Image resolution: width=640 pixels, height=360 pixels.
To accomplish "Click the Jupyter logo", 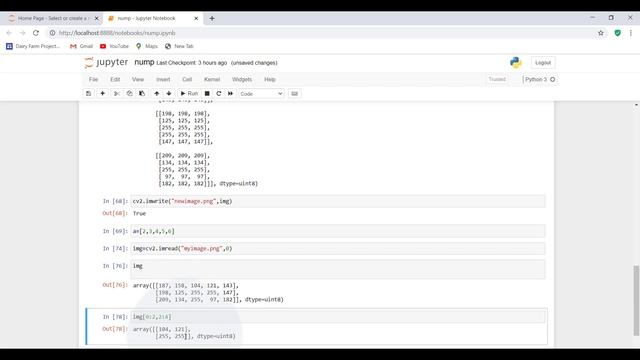I will click(106, 62).
